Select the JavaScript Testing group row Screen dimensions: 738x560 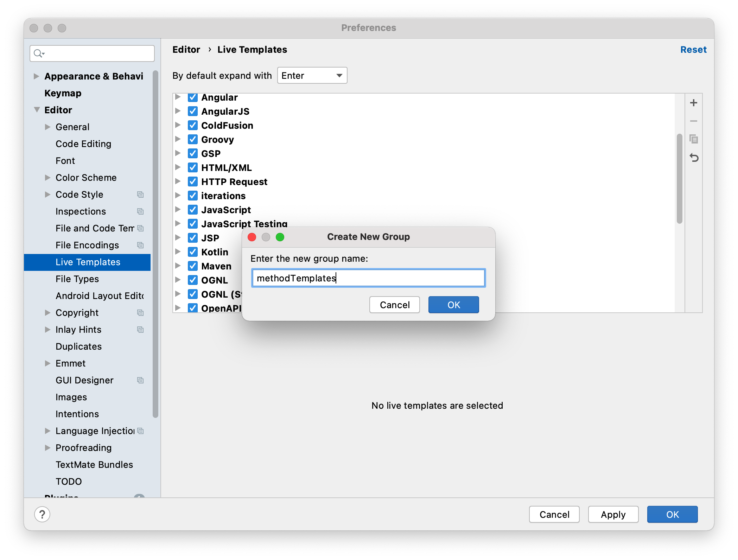click(x=244, y=224)
